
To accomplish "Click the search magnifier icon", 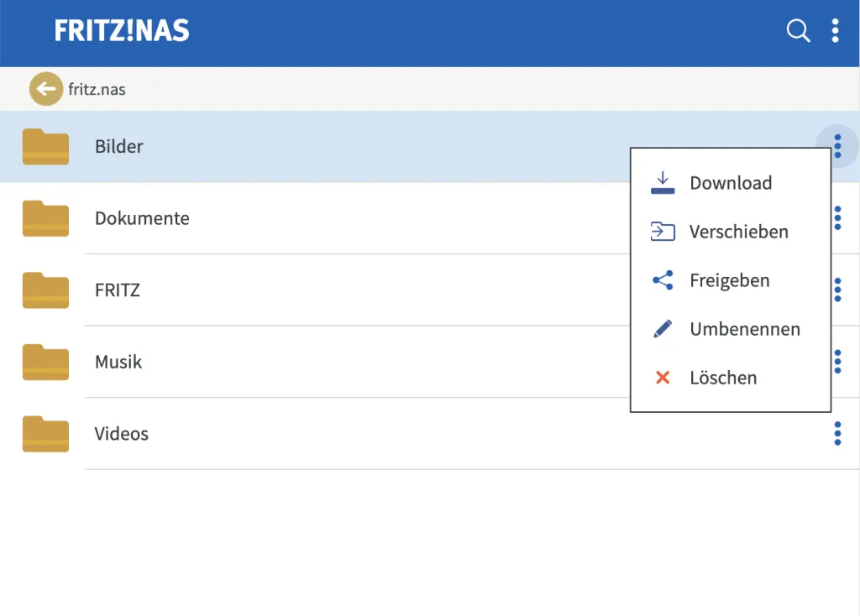I will pyautogui.click(x=798, y=31).
